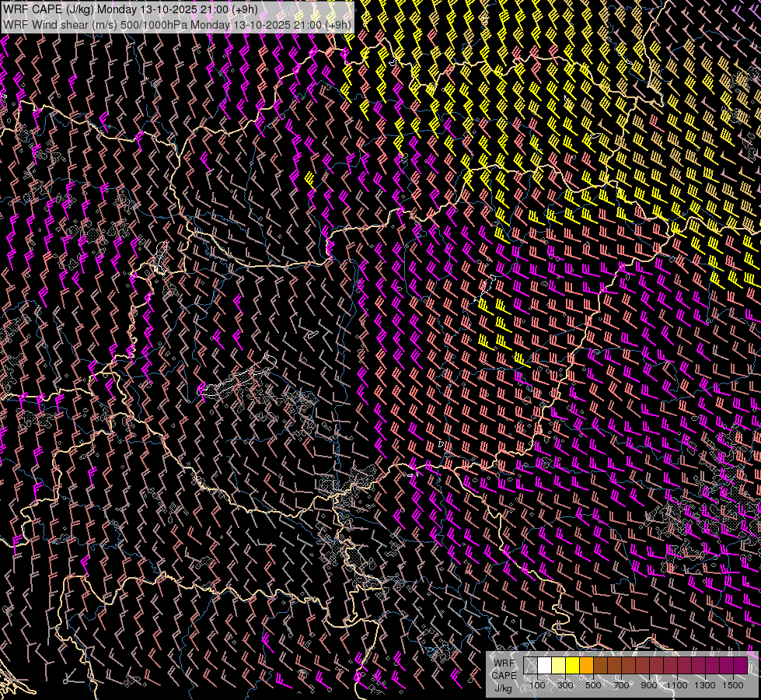Select the 1100 label on the CAPE scale

coord(677,685)
